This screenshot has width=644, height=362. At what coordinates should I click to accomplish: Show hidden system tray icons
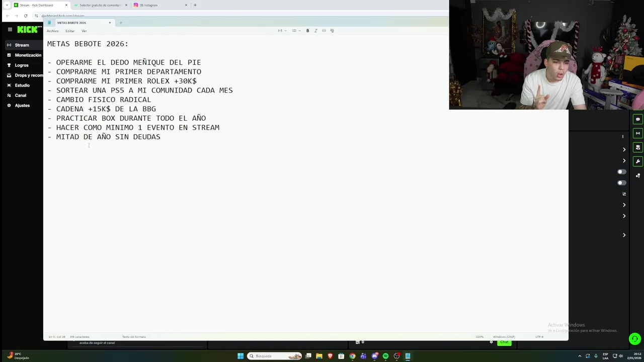click(580, 356)
